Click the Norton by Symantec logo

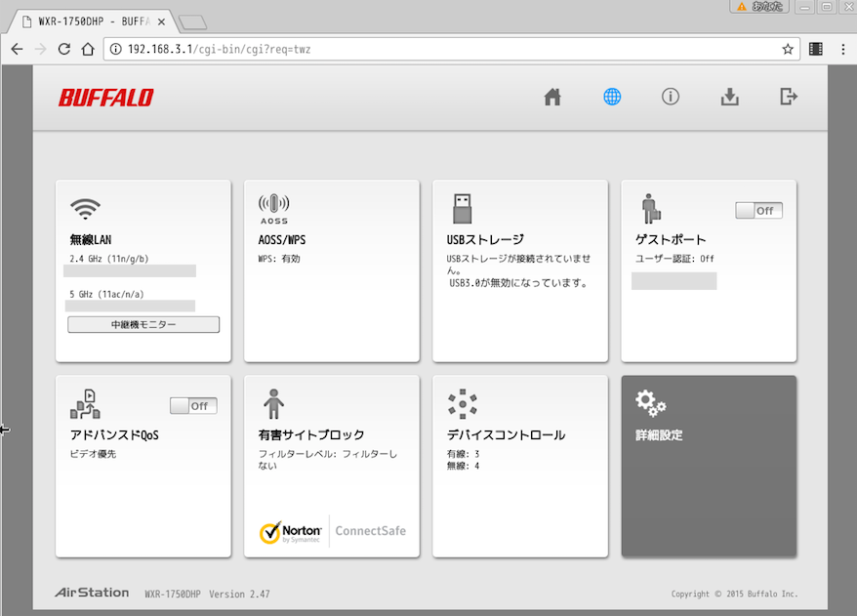pyautogui.click(x=291, y=532)
